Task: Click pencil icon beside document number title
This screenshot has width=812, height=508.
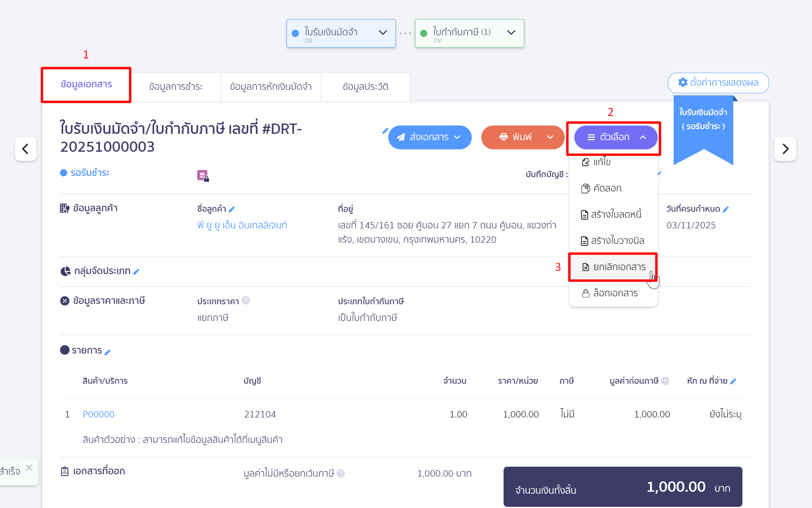Action: [x=385, y=131]
